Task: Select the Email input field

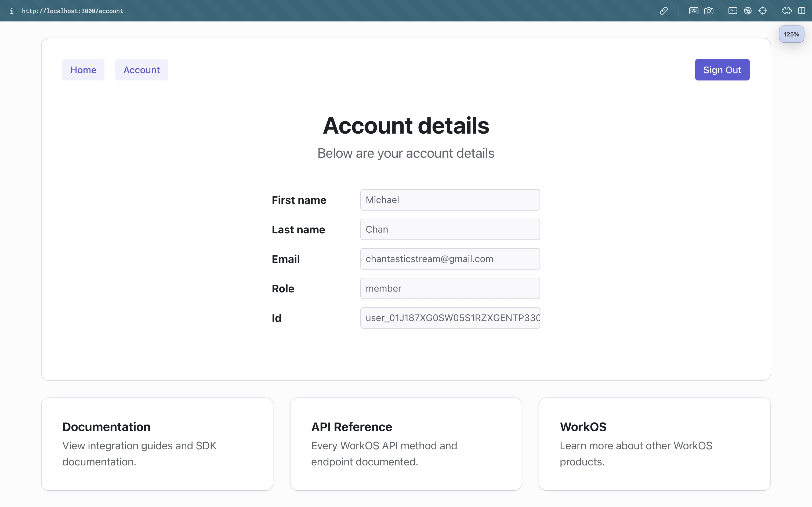Action: coord(450,258)
